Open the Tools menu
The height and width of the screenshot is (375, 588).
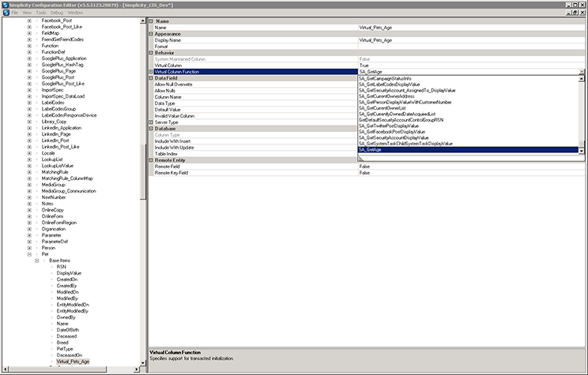pyautogui.click(x=41, y=13)
